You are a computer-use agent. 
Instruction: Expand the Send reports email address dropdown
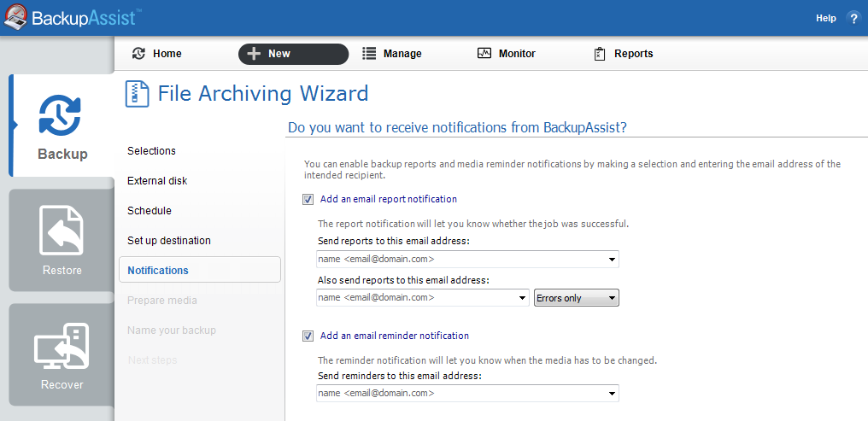click(613, 260)
